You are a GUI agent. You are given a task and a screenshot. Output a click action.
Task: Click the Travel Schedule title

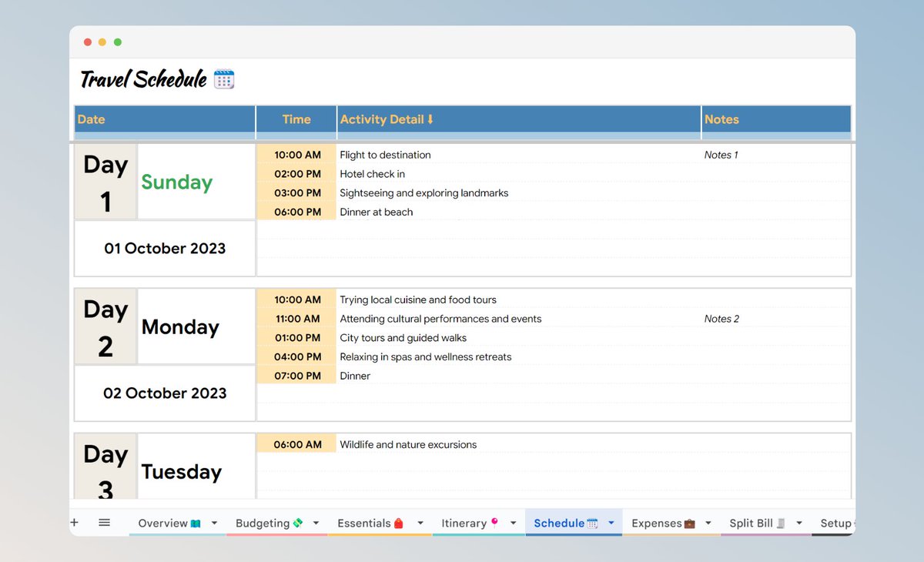coord(143,79)
